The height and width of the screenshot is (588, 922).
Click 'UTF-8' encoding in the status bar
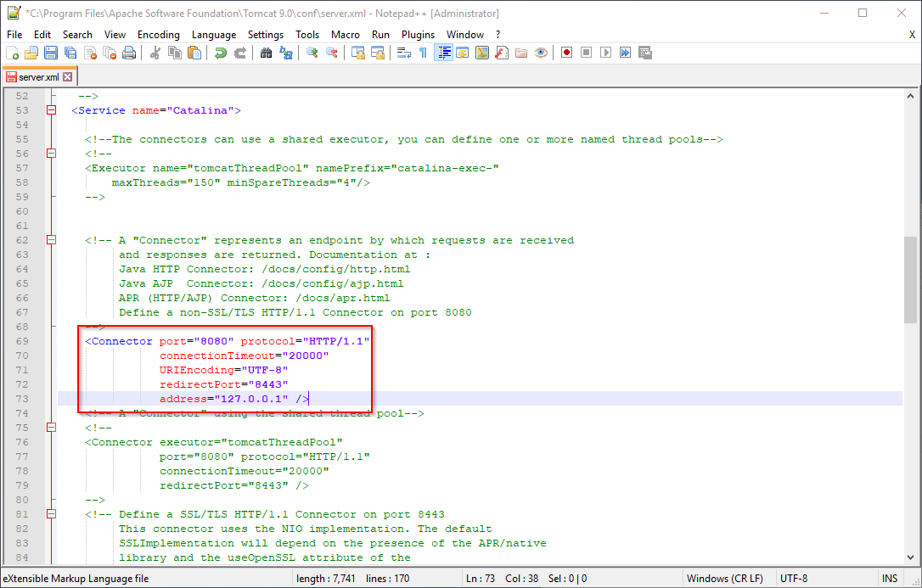(x=794, y=579)
